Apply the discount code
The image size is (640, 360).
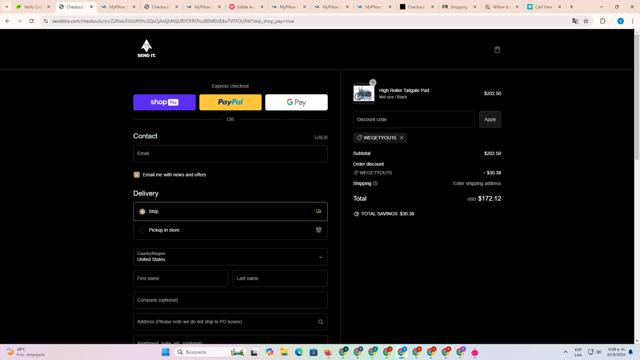pos(490,120)
